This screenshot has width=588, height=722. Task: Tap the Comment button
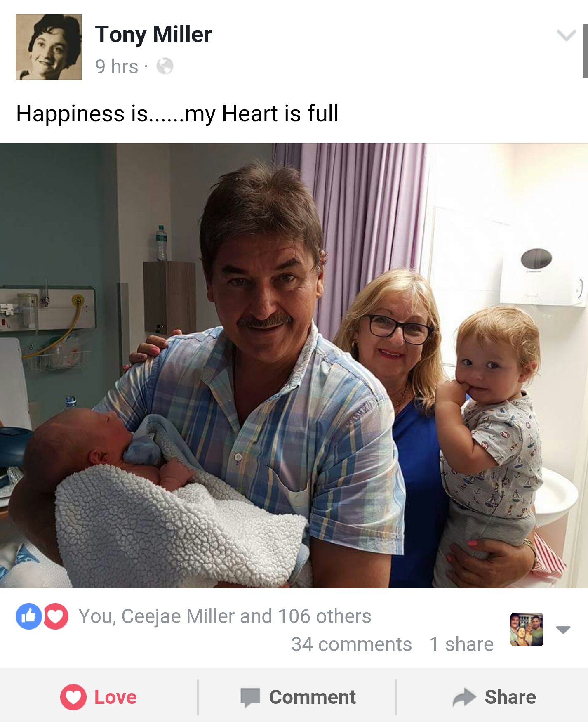coord(298,697)
